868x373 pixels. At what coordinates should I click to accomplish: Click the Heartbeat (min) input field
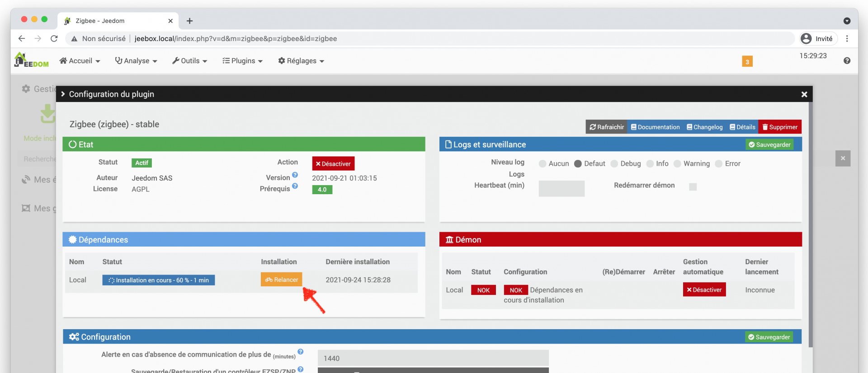click(561, 189)
